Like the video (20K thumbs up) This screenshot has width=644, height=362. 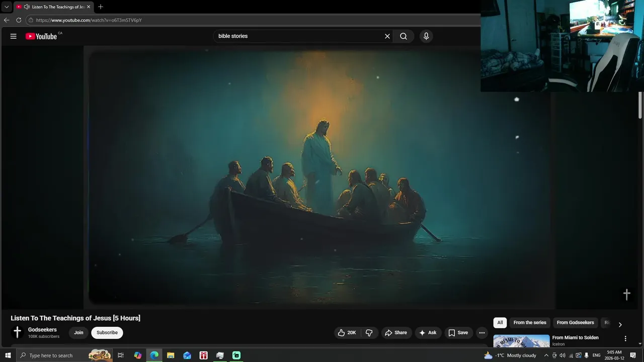[347, 333]
